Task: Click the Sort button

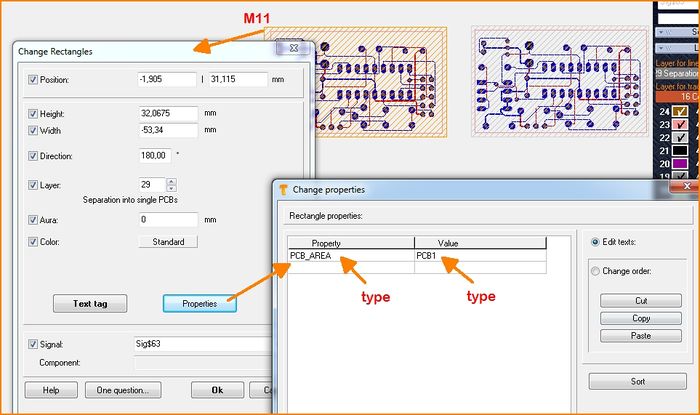Action: 640,381
